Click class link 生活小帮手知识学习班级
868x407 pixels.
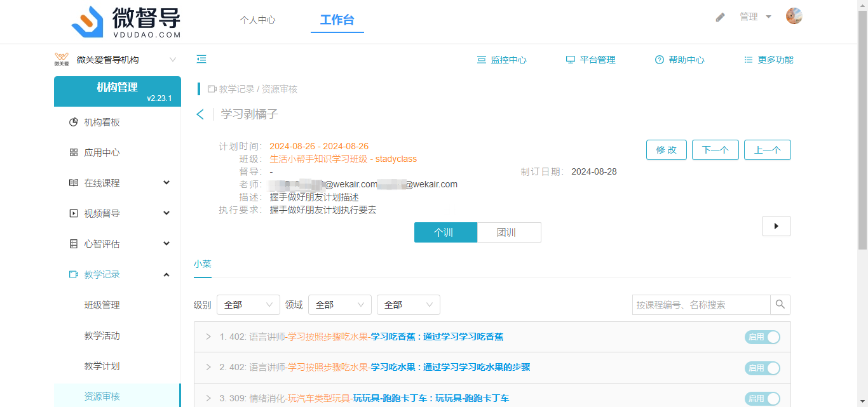click(343, 159)
